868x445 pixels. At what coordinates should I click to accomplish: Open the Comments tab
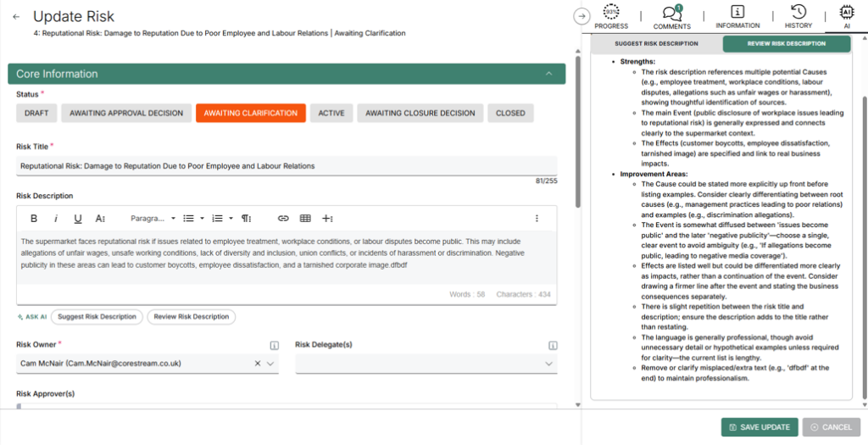(x=671, y=17)
